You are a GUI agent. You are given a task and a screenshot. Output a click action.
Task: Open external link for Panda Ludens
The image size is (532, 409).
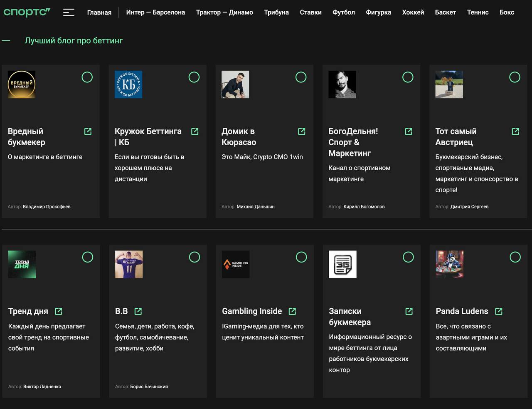[499, 311]
